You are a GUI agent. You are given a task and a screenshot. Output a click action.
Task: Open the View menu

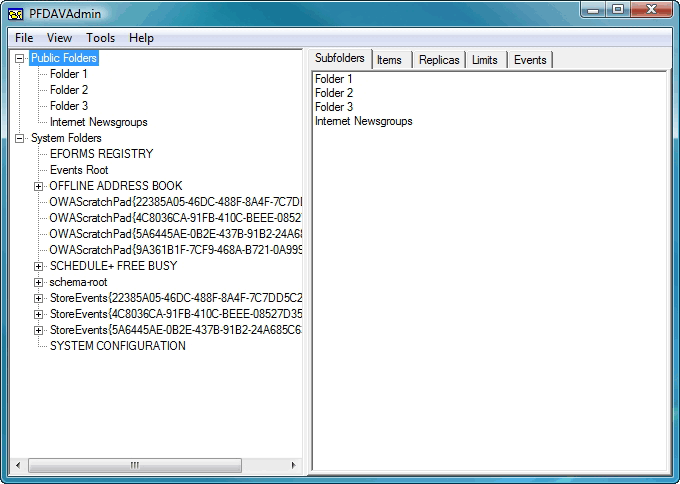coord(59,38)
